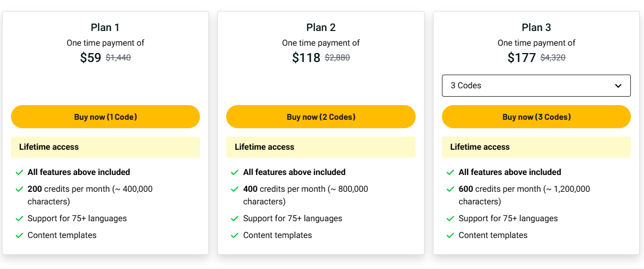Tap Plan 2's "Support for 75+ languages" checkmark
The image size is (644, 269).
[x=235, y=219]
